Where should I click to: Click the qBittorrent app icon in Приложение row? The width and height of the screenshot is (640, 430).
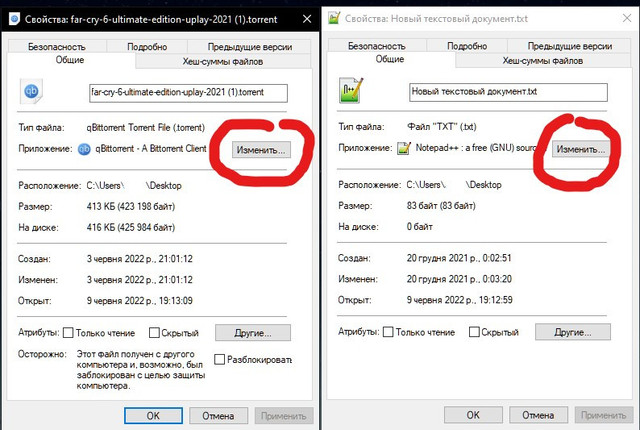[x=84, y=149]
